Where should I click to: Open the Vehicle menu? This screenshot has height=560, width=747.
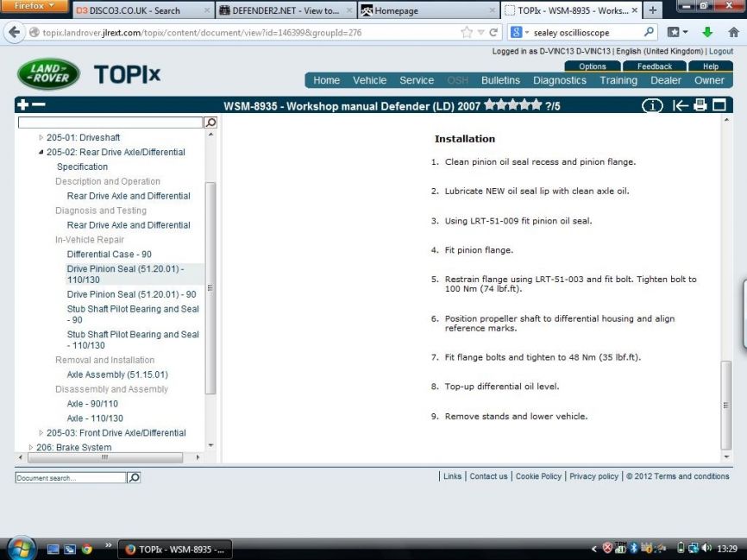click(370, 80)
